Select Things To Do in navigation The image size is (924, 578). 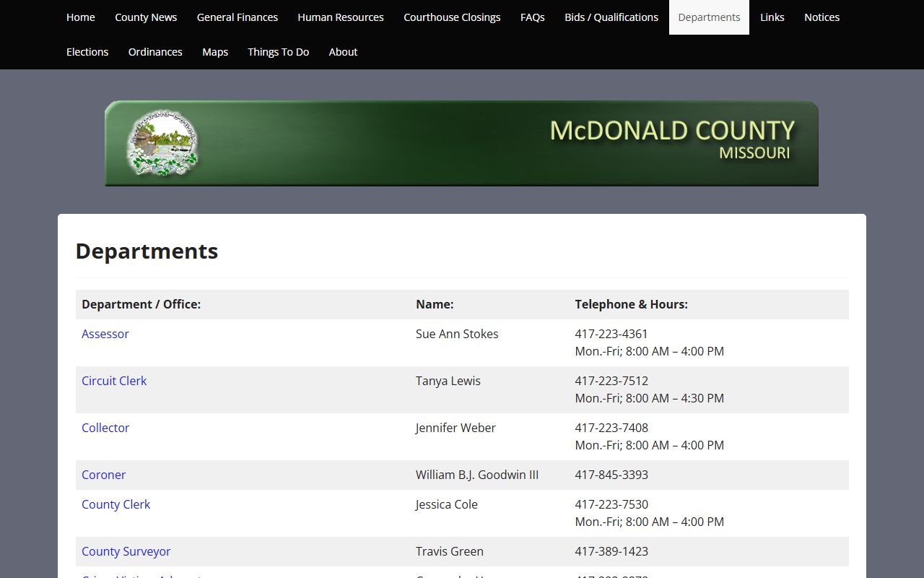[x=278, y=52]
